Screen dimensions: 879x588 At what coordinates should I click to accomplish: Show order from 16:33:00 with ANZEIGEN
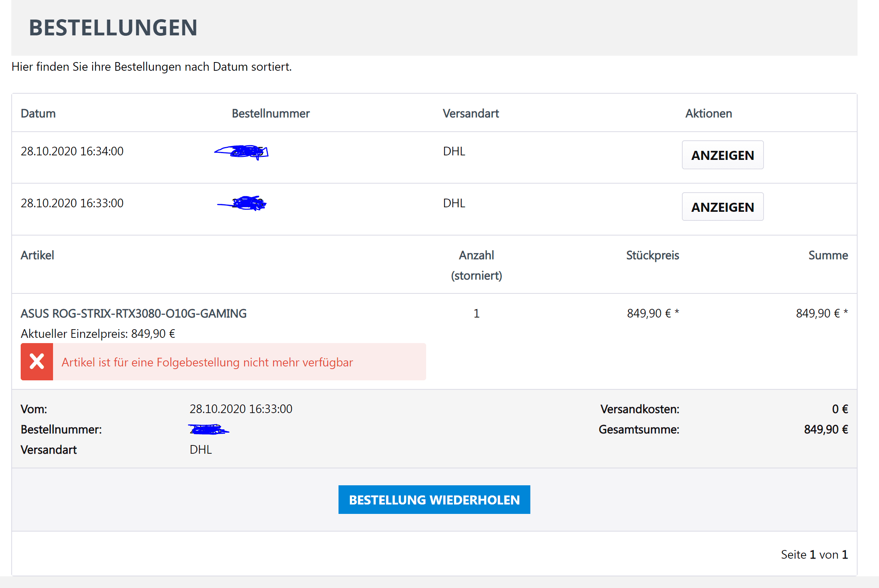[x=722, y=207]
